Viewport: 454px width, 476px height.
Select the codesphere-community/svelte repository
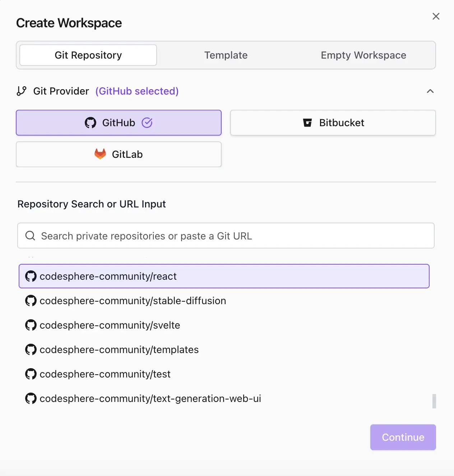(x=110, y=325)
